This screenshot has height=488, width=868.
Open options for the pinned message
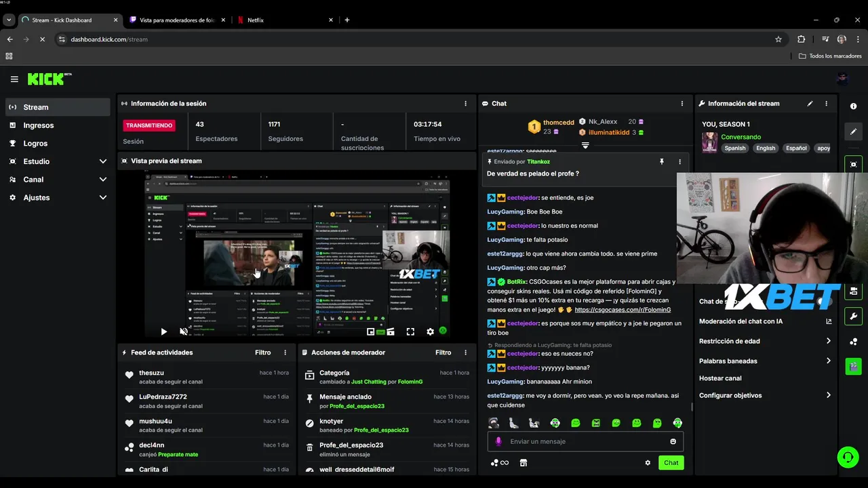pyautogui.click(x=679, y=162)
